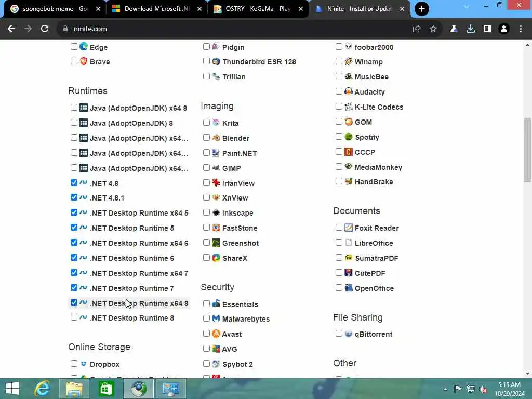Click the MediaMonkey label
The width and height of the screenshot is (532, 399).
(378, 167)
